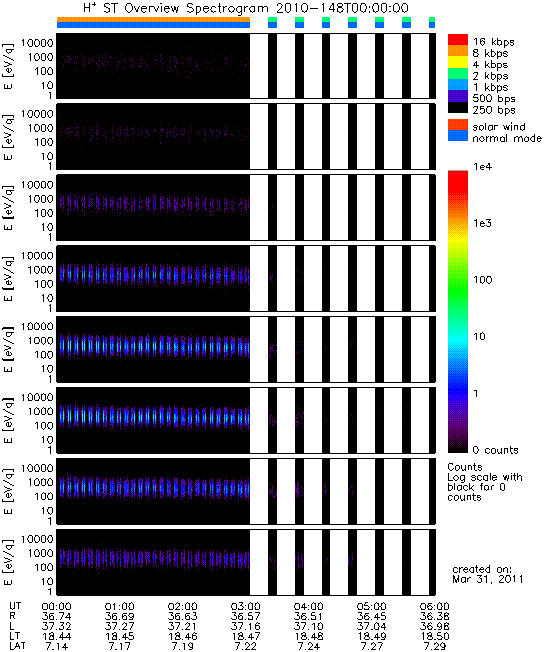Click the LAT value '7.22'
This screenshot has height=652, width=544.
[245, 647]
